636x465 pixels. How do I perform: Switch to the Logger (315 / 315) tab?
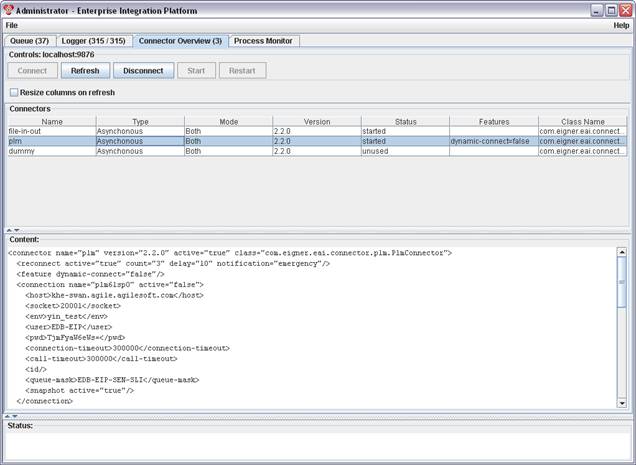tap(94, 41)
